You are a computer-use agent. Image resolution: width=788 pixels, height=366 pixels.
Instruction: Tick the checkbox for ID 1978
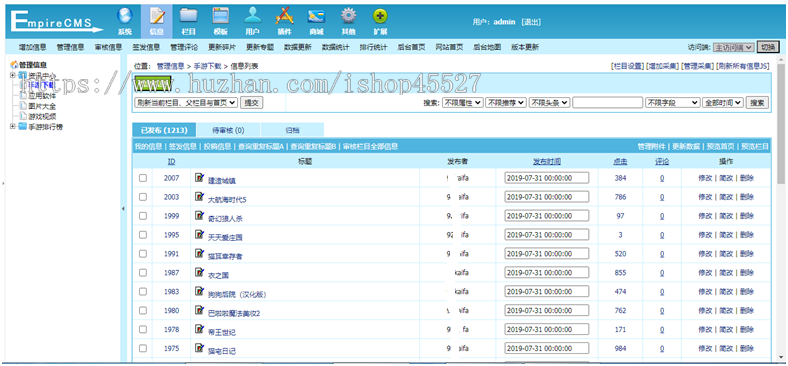coord(143,329)
